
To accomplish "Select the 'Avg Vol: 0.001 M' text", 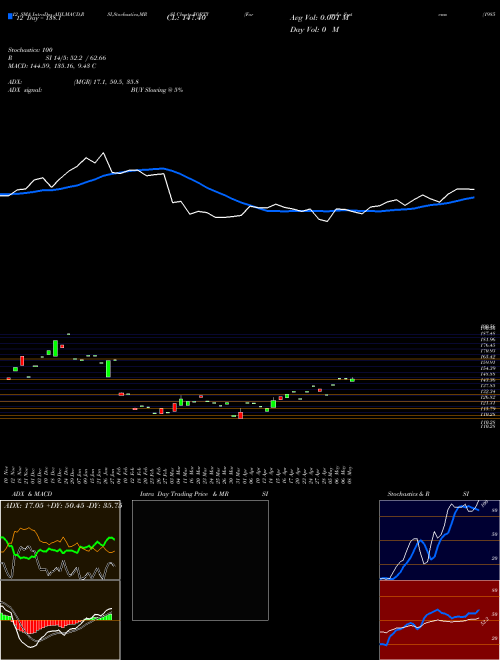I will coord(320,18).
